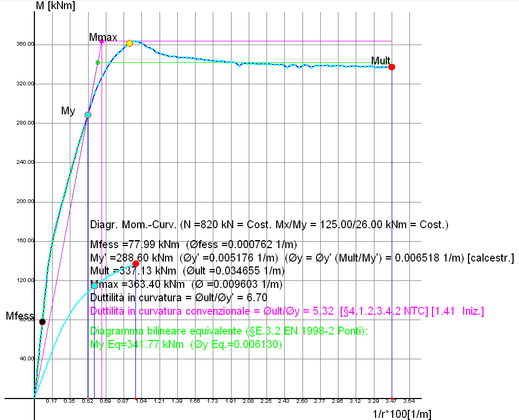Click the 'Mfess =77.99 kNm' result line

tap(193, 244)
